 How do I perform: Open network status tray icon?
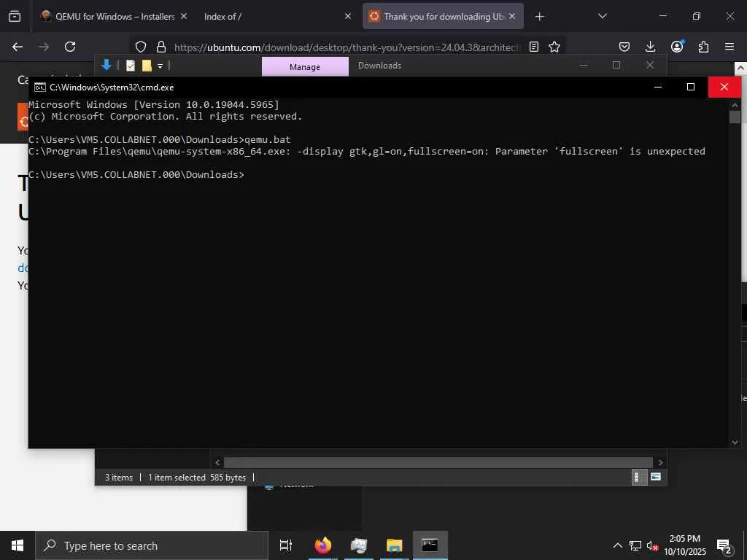[x=635, y=545]
